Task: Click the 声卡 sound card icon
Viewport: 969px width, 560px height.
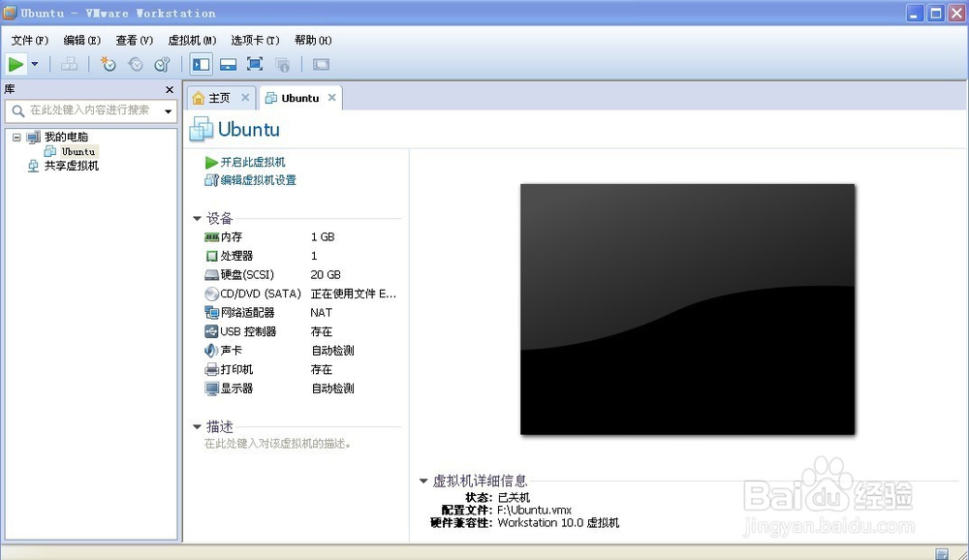Action: pos(211,351)
